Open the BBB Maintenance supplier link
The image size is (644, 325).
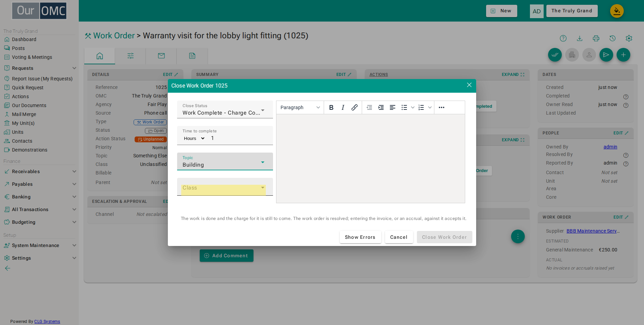click(593, 231)
